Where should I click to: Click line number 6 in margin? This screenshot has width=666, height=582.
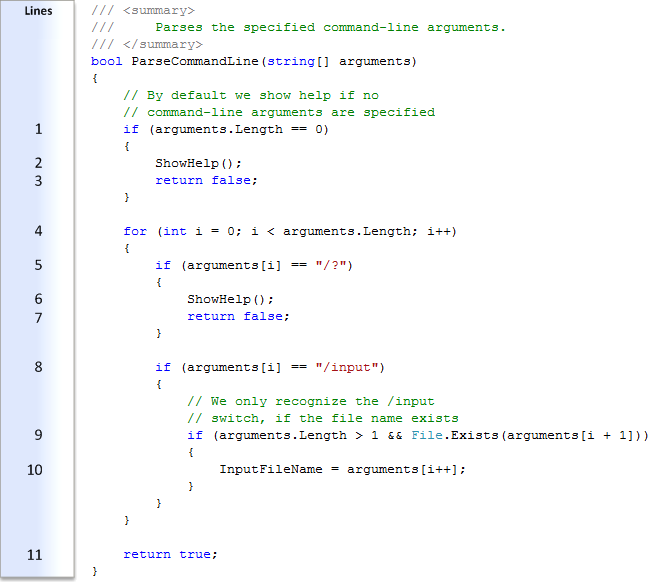point(38,299)
